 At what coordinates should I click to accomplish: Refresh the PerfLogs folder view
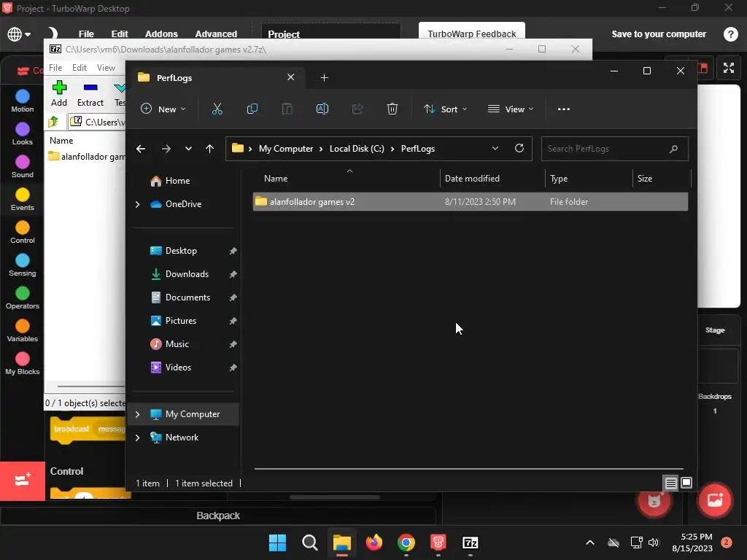point(519,148)
